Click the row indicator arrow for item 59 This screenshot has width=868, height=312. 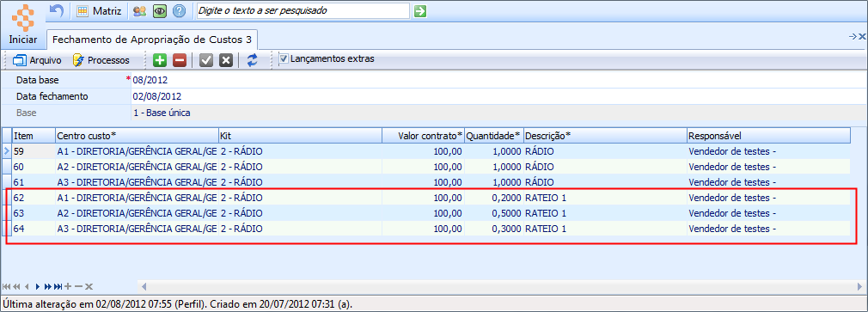pos(7,151)
